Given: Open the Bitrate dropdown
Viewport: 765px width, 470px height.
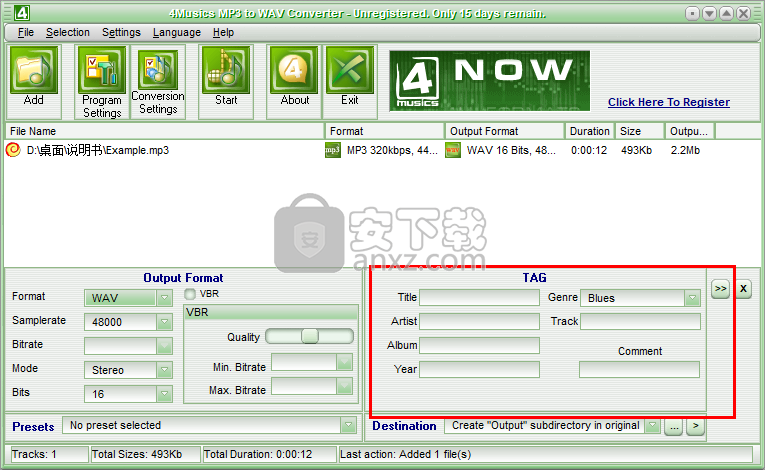Looking at the screenshot, I should [164, 346].
